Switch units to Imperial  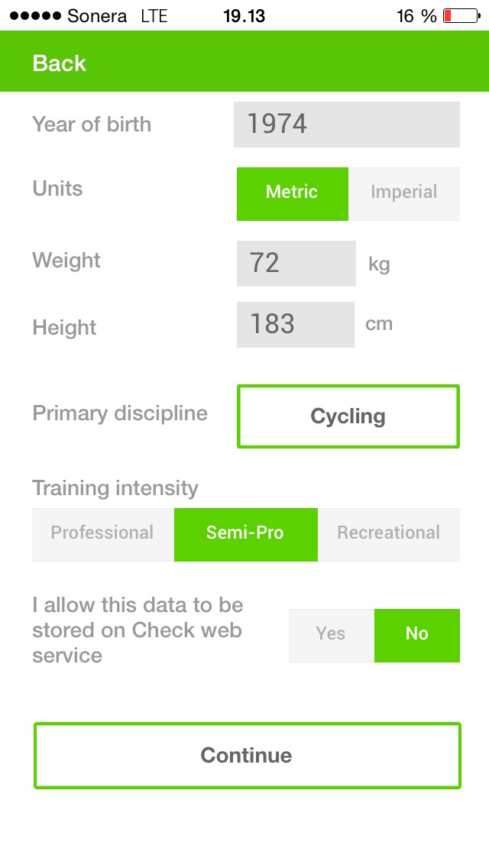tap(404, 193)
